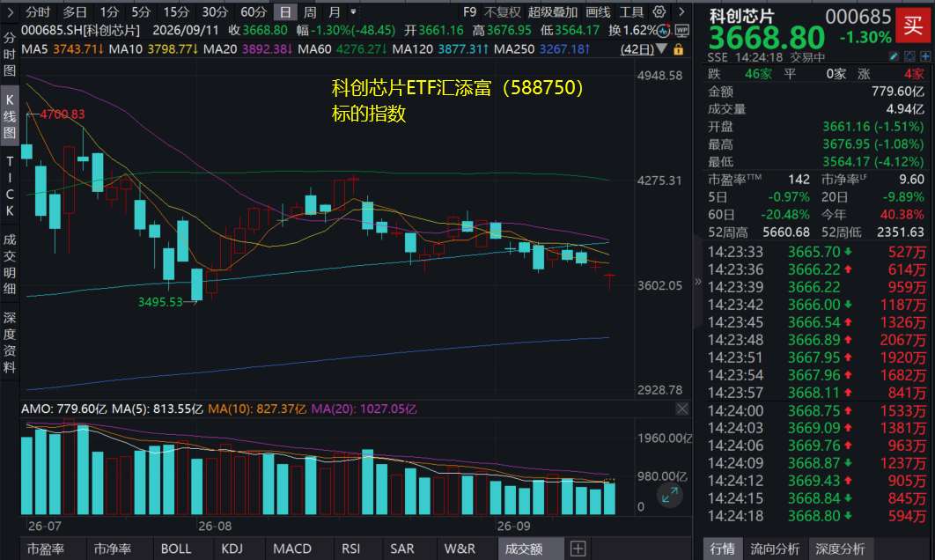Select BOLL indicator tab
This screenshot has height=560, width=935.
point(176,549)
